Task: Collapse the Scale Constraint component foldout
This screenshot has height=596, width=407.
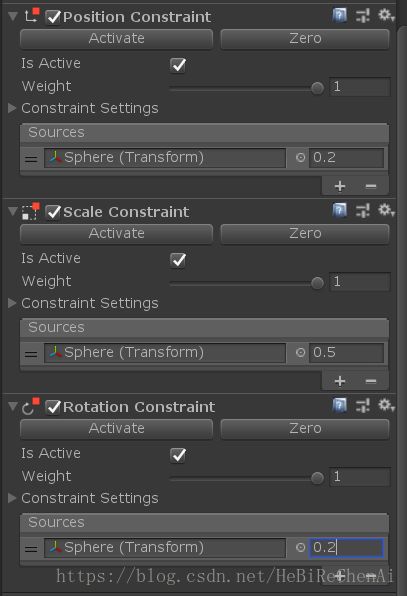Action: pos(13,211)
